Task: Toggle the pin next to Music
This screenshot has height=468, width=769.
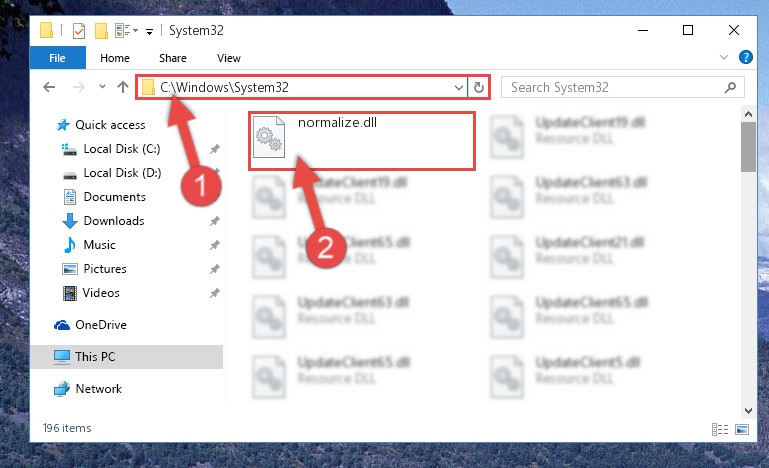Action: (214, 245)
